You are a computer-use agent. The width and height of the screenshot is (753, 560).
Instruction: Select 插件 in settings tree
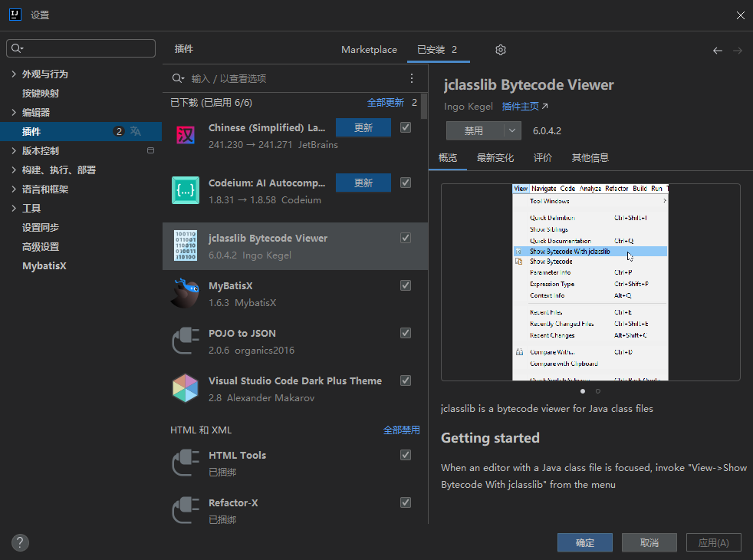tap(81, 131)
